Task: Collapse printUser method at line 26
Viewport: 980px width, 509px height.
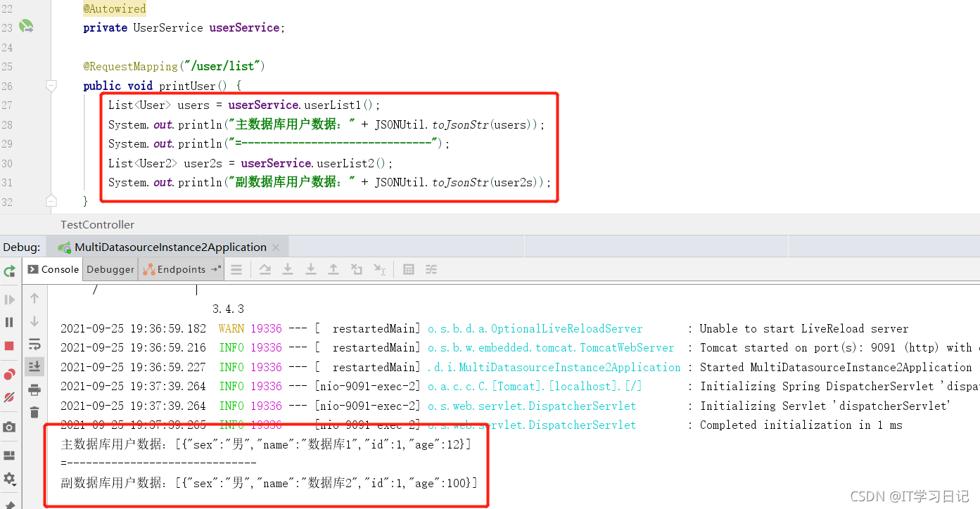Action: (x=51, y=86)
